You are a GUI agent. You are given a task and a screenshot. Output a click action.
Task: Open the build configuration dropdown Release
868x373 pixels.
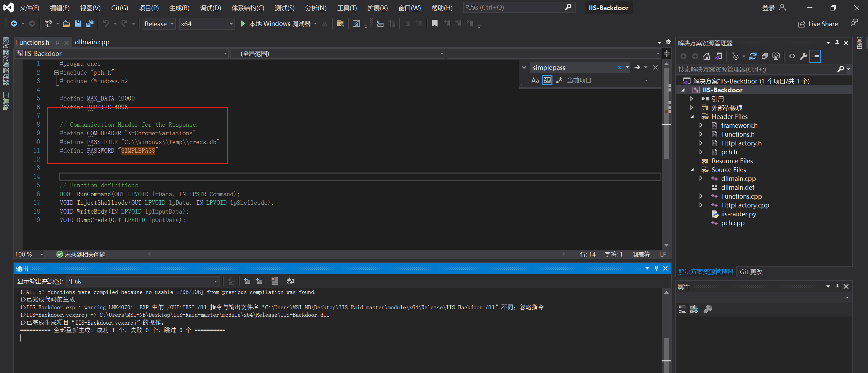tap(158, 23)
